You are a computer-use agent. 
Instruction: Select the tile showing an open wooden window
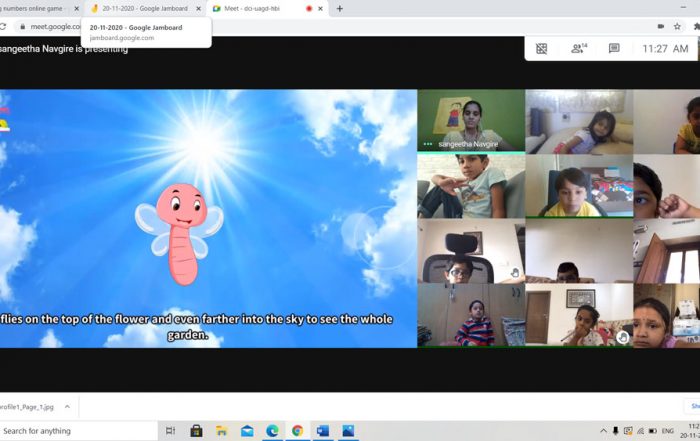[x=667, y=251]
